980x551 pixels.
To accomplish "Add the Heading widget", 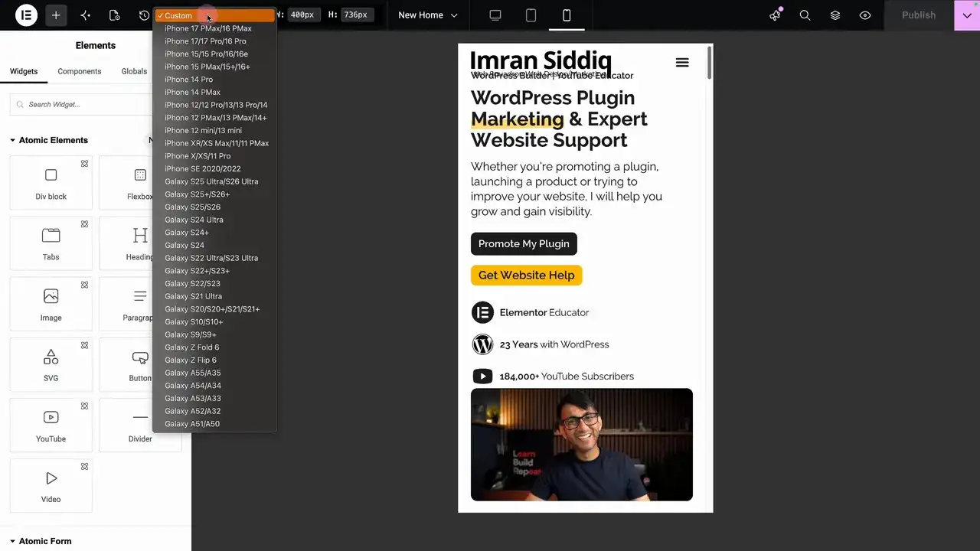I will point(140,243).
